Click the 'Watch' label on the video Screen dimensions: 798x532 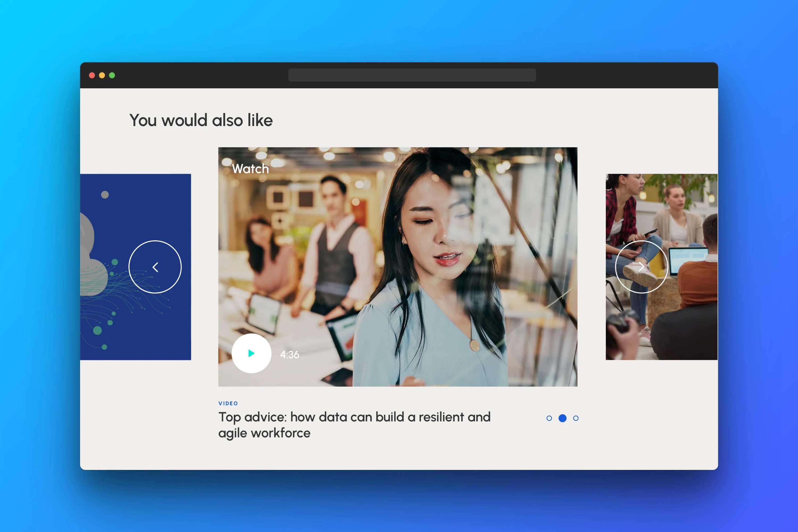[250, 169]
